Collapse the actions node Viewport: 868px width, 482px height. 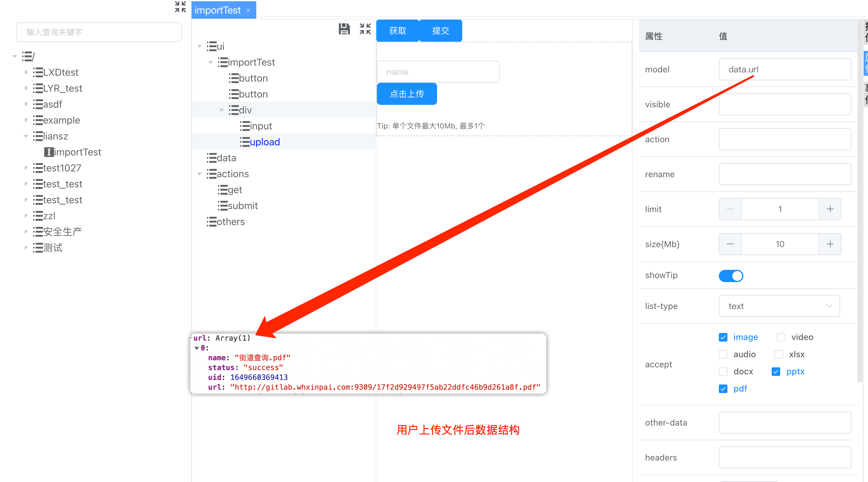(x=200, y=174)
